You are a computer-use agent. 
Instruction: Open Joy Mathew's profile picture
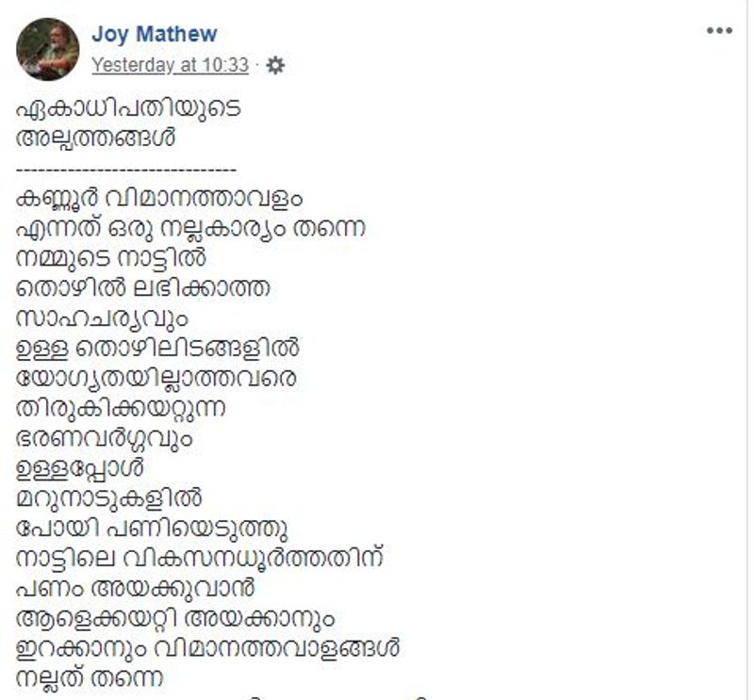click(48, 49)
